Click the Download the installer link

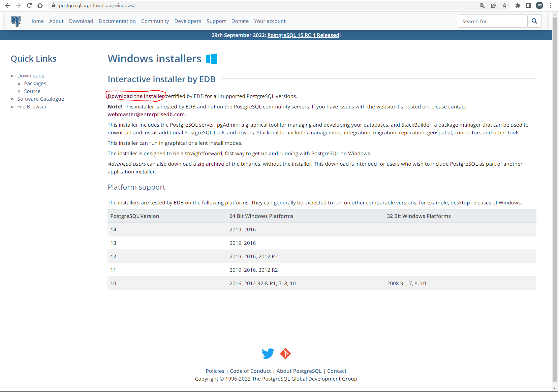point(136,96)
